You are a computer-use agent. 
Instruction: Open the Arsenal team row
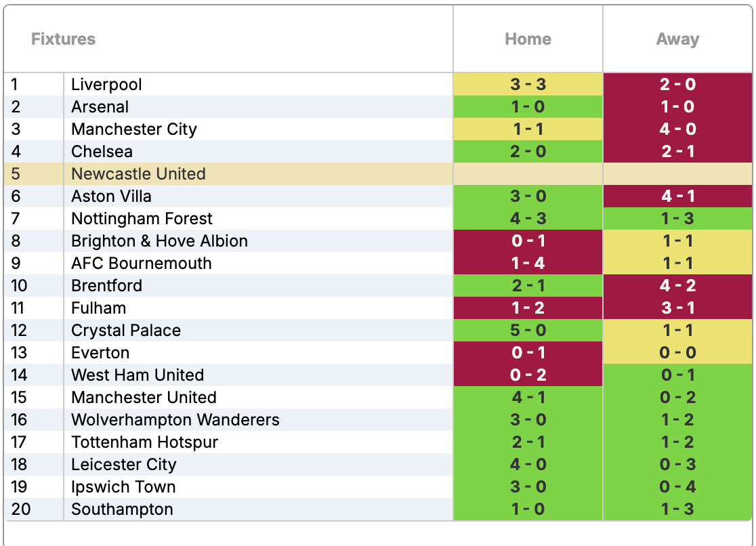click(x=100, y=107)
